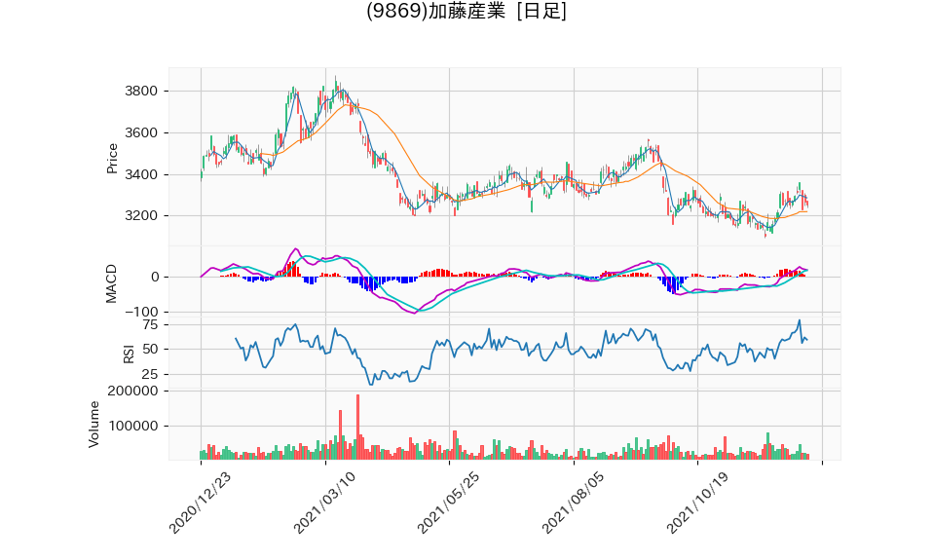Click the 2021/10/19 date label
Viewport: 933px width, 560px height.
pos(697,503)
